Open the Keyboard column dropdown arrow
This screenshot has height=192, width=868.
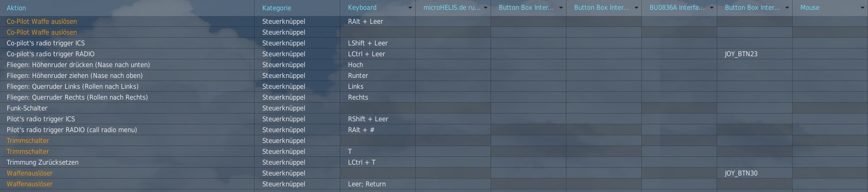coord(411,8)
